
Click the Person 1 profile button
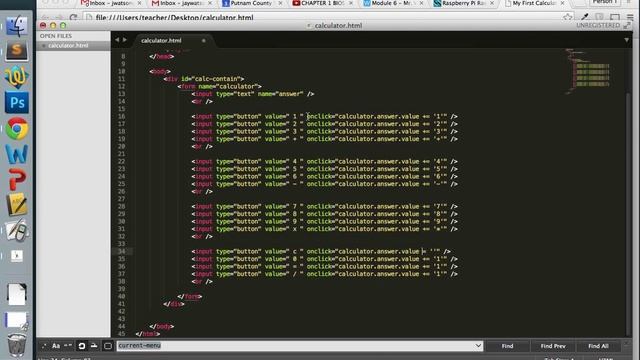point(606,2)
